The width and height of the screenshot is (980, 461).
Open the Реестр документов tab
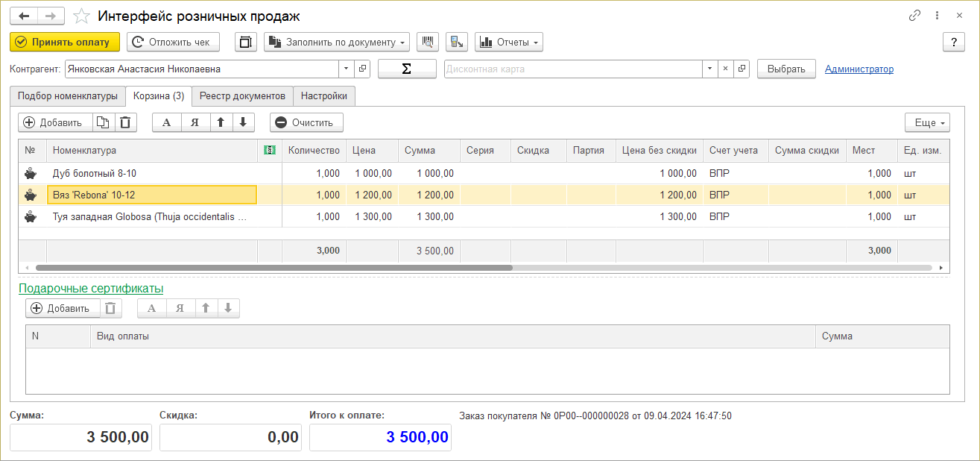pyautogui.click(x=242, y=96)
